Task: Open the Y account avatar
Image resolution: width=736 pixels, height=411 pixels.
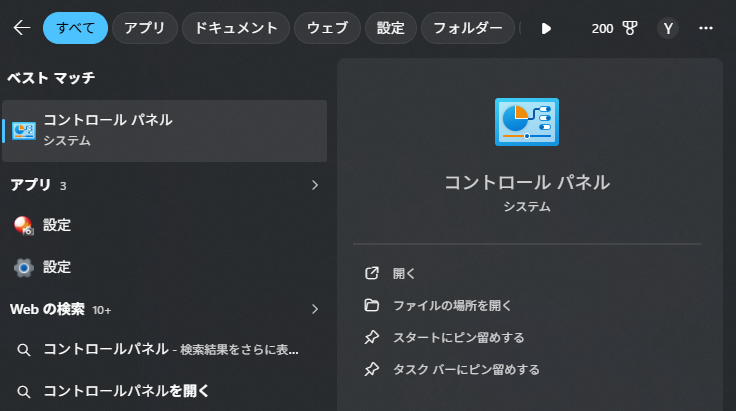Action: pos(668,29)
